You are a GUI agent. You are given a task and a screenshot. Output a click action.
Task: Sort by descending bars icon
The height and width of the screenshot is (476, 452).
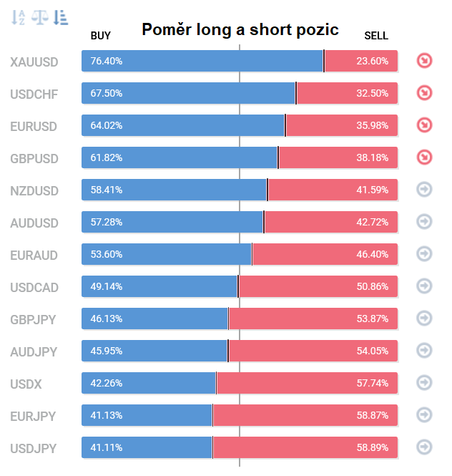click(61, 17)
